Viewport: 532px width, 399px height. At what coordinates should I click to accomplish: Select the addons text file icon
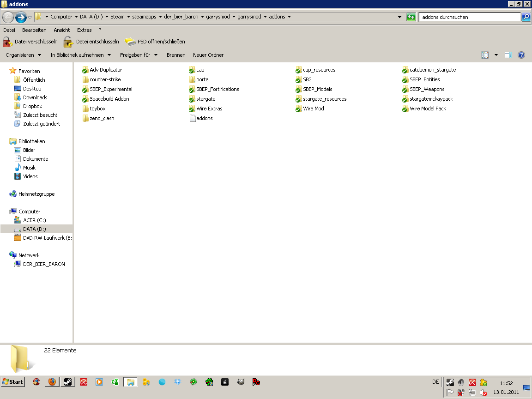pos(193,119)
